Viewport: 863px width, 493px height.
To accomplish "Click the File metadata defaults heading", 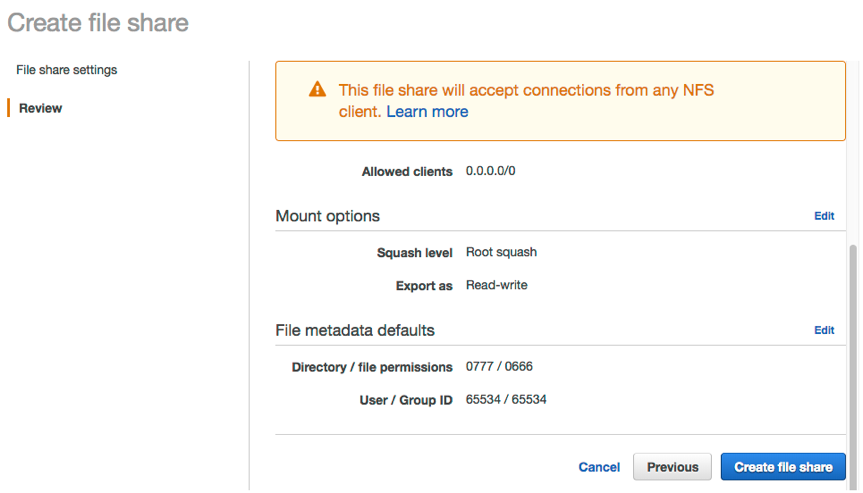I will pyautogui.click(x=355, y=330).
